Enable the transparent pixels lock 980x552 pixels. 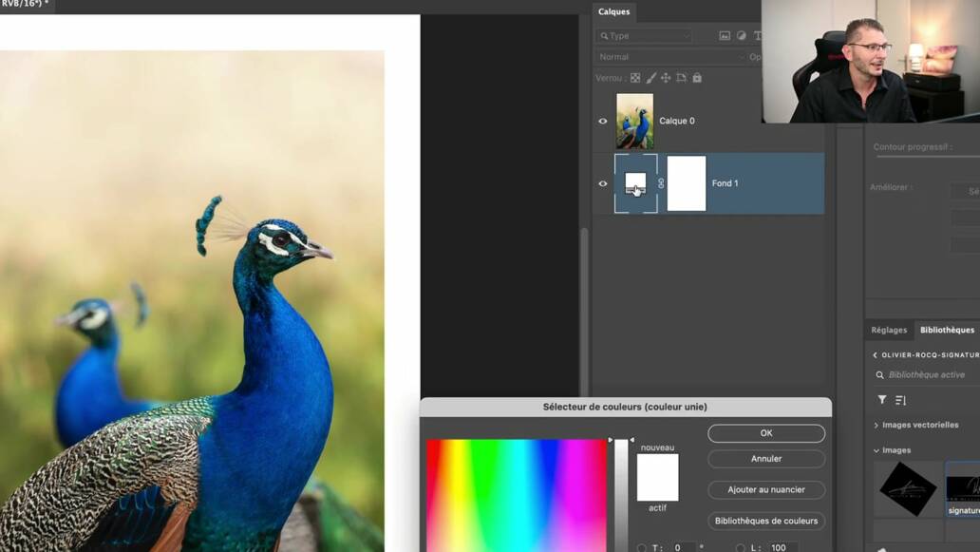[x=634, y=77]
